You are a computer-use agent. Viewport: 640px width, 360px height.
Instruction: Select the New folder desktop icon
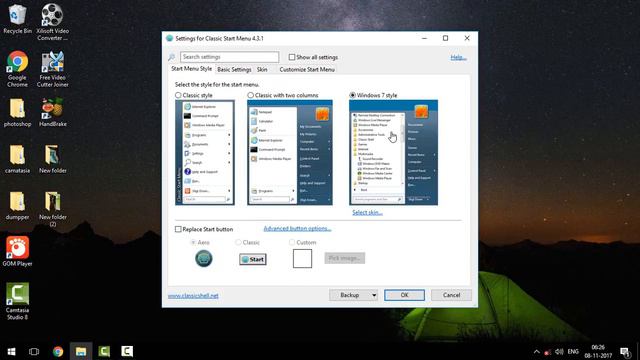52,158
